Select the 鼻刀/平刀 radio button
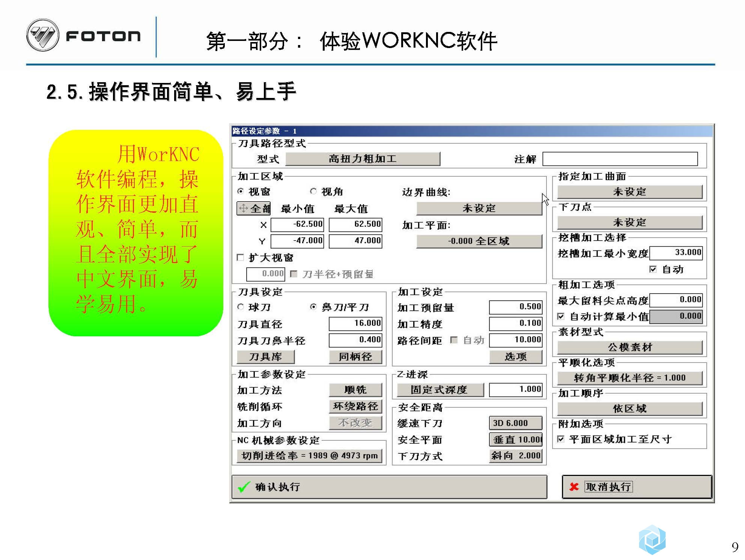Screen dimensions: 745x560 tap(313, 307)
